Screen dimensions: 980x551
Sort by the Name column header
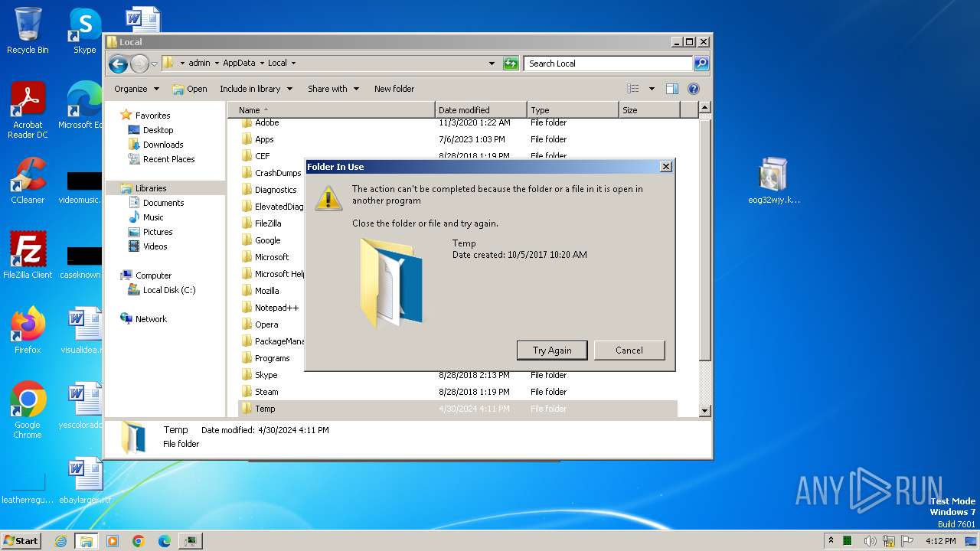pyautogui.click(x=332, y=110)
